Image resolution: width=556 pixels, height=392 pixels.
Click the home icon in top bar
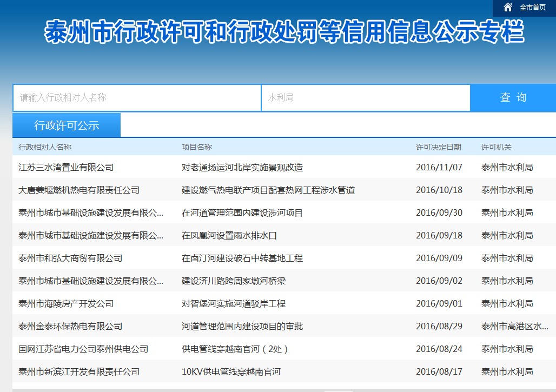(x=507, y=7)
